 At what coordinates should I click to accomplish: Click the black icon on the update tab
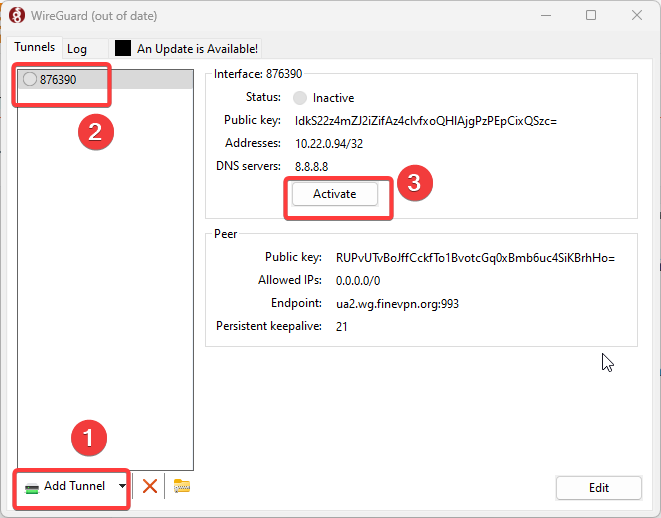click(123, 48)
